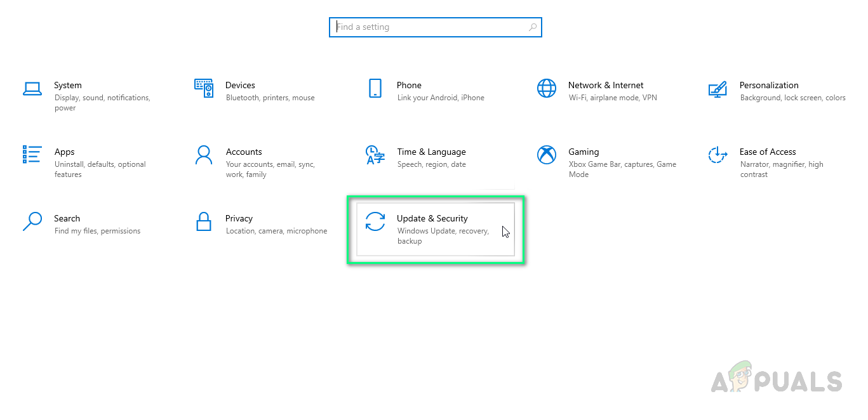Click 'Display, sound, notifications, power' text
This screenshot has height=420, width=868.
click(102, 103)
